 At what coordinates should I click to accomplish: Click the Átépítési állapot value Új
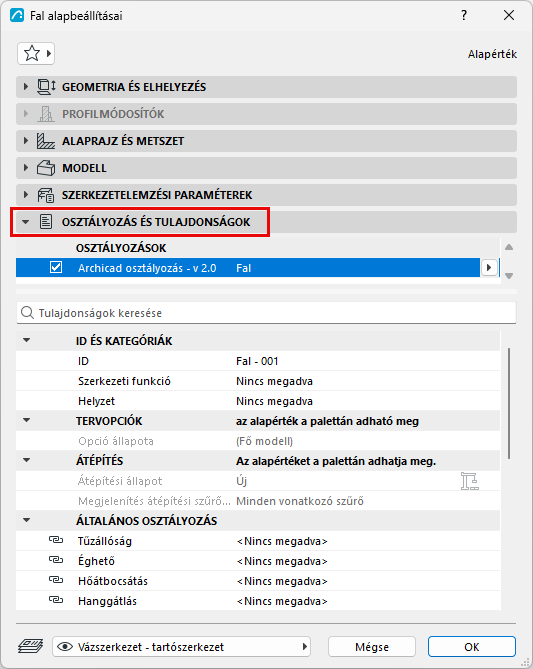click(242, 481)
